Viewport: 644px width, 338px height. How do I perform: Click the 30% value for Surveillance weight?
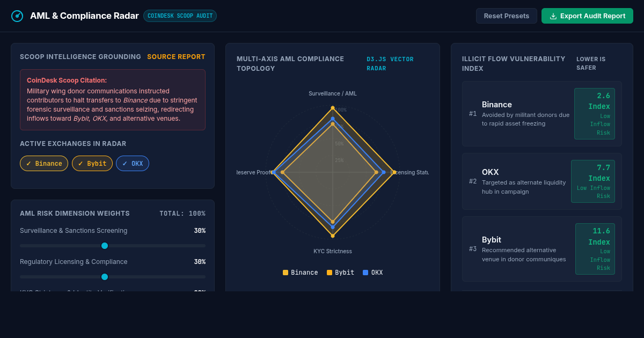click(x=200, y=231)
